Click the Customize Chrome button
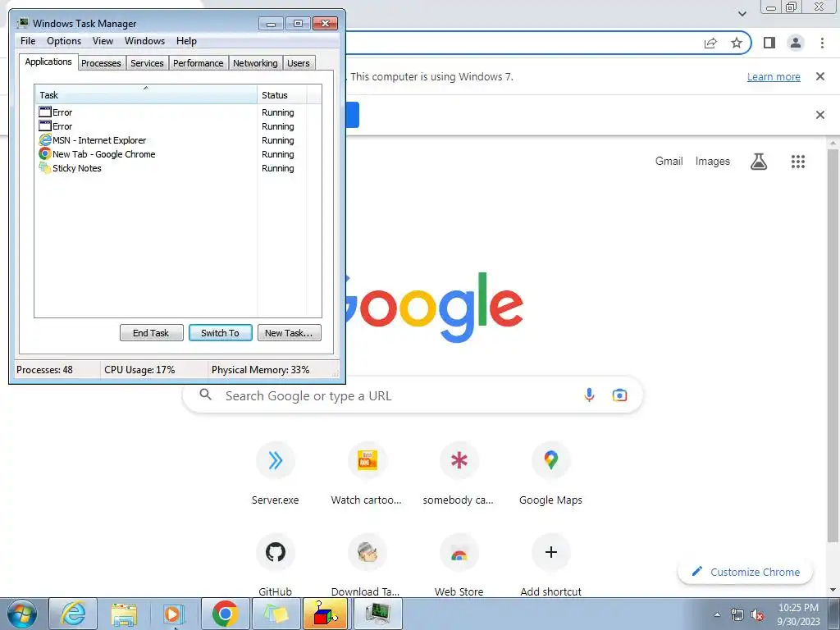The width and height of the screenshot is (840, 630). tap(745, 572)
